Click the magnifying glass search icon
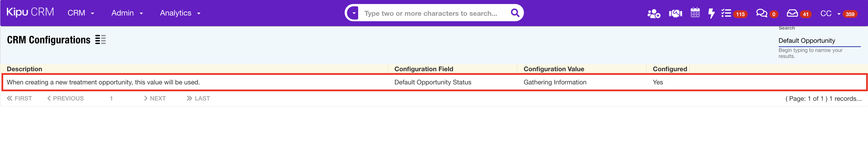The height and width of the screenshot is (151, 868). click(514, 13)
